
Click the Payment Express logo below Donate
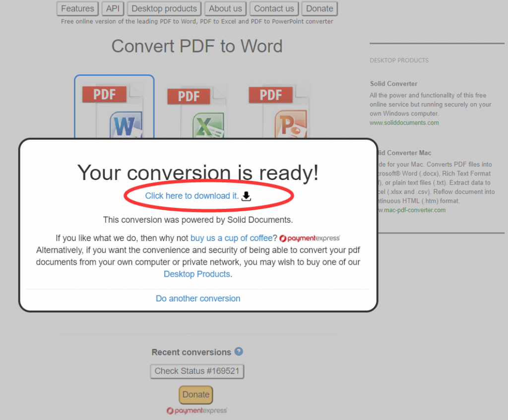[197, 411]
